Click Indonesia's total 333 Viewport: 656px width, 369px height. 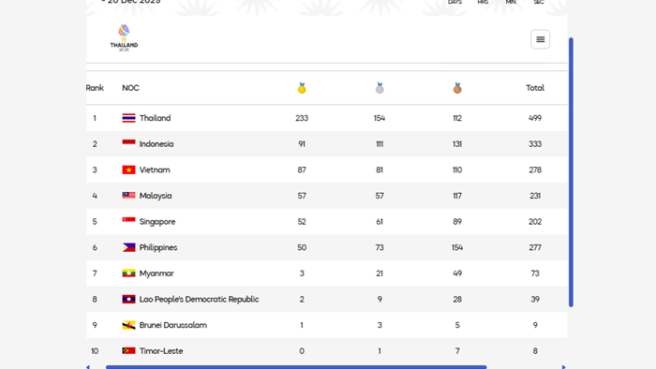[535, 144]
